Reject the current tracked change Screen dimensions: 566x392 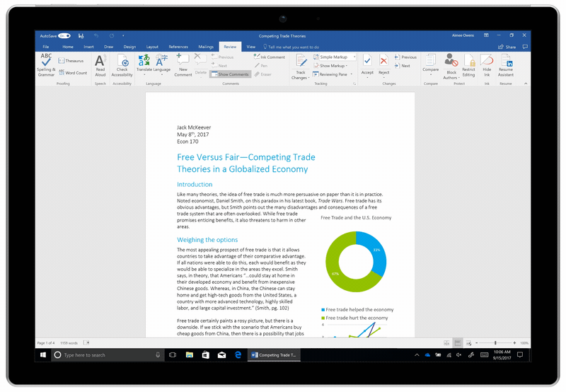pyautogui.click(x=383, y=64)
